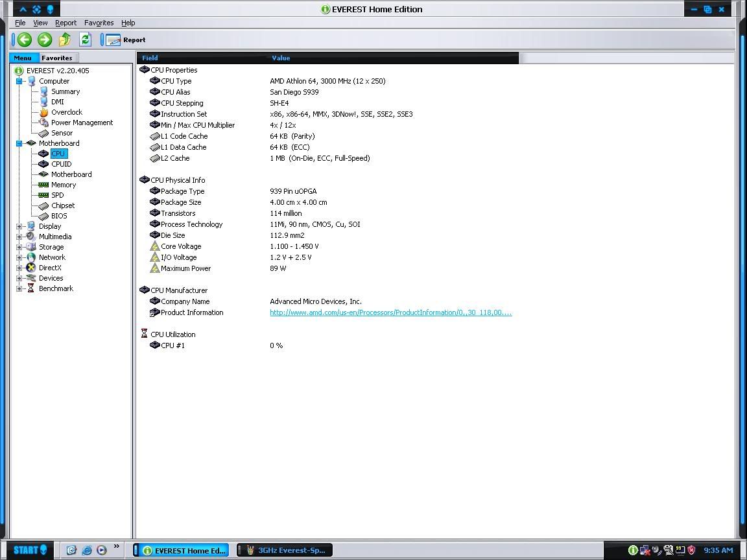747x560 pixels.
Task: Open the SPD tree entry
Action: click(x=57, y=195)
